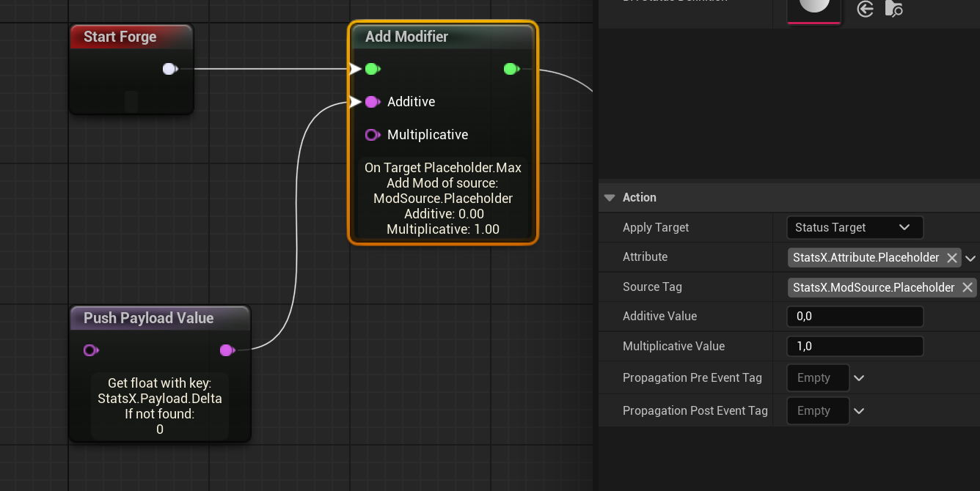Expand the Attribute tag picker chevron

[x=970, y=258]
